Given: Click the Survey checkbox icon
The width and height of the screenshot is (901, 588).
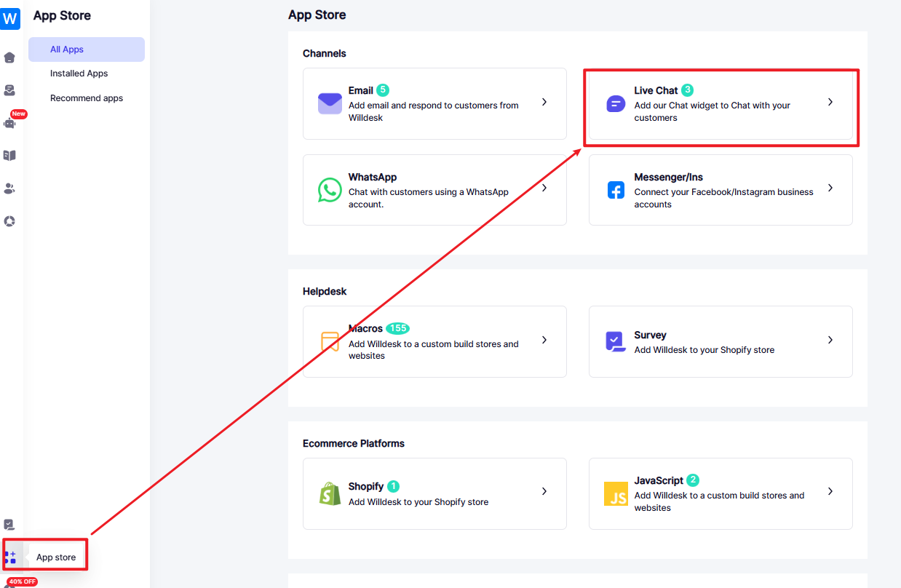Looking at the screenshot, I should 616,341.
